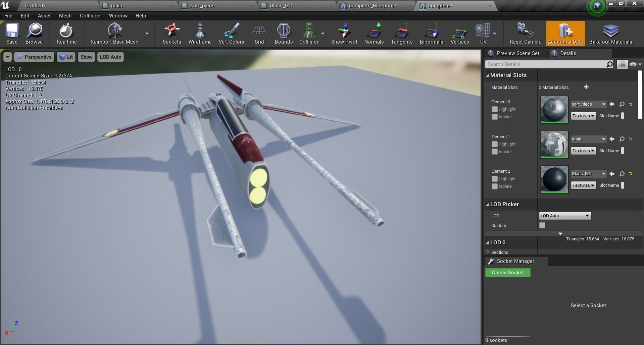This screenshot has height=345, width=644.
Task: Add a new material slot
Action: (586, 87)
